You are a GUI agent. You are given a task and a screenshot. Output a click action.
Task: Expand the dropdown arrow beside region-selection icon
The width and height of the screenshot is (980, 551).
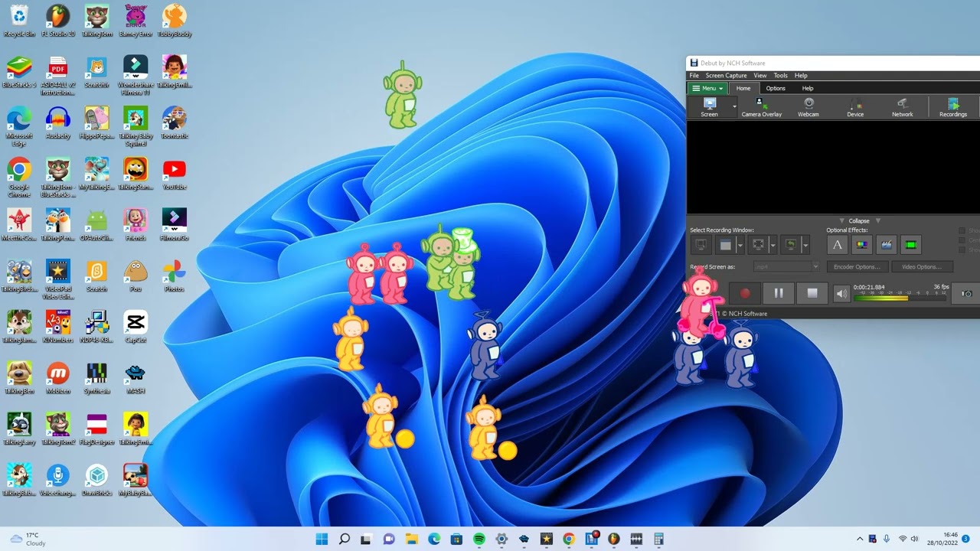coord(773,246)
